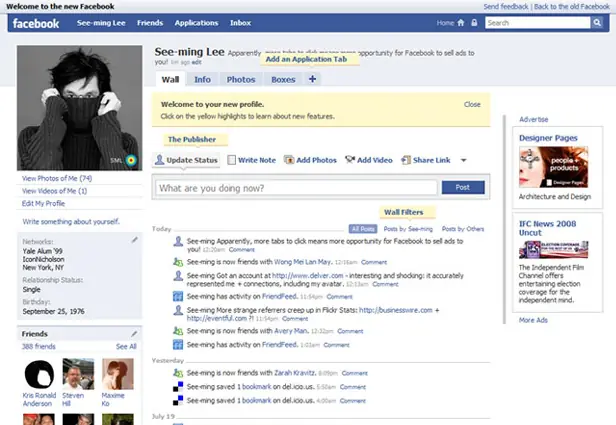The width and height of the screenshot is (616, 425).
Task: Switch to the Wall tab
Action: click(170, 79)
